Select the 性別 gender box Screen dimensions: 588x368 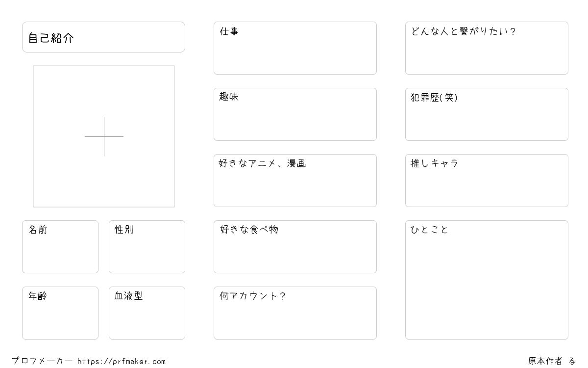(x=147, y=247)
